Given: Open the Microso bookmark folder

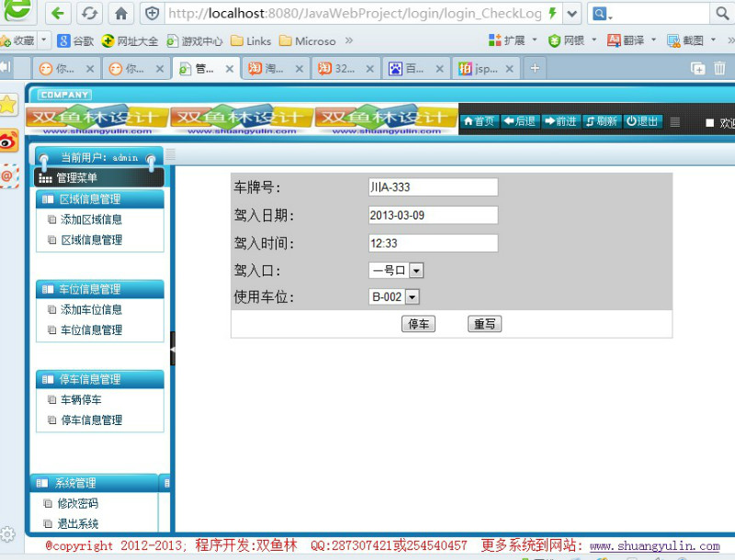Looking at the screenshot, I should (x=308, y=40).
